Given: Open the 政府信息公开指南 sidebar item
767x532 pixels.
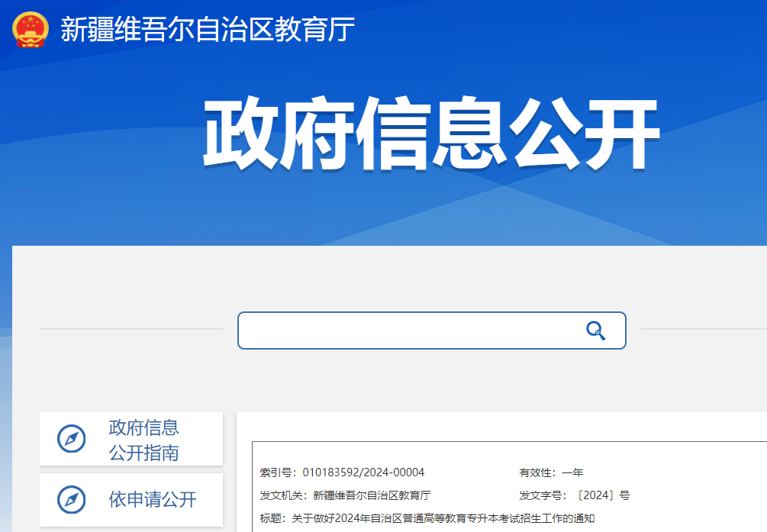Looking at the screenshot, I should (x=143, y=440).
